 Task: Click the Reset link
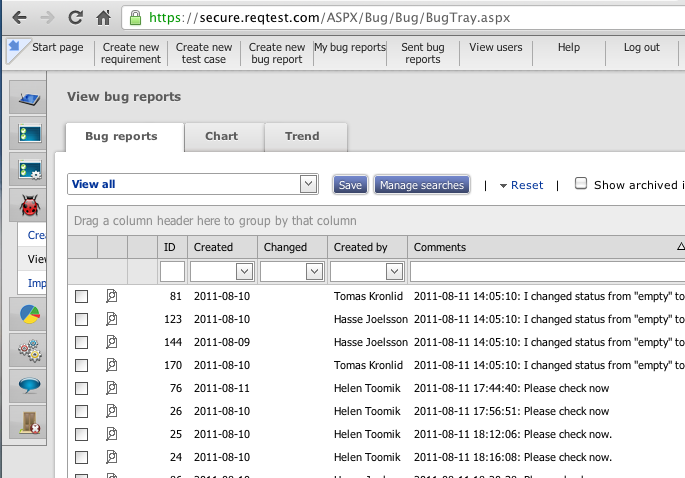526,185
